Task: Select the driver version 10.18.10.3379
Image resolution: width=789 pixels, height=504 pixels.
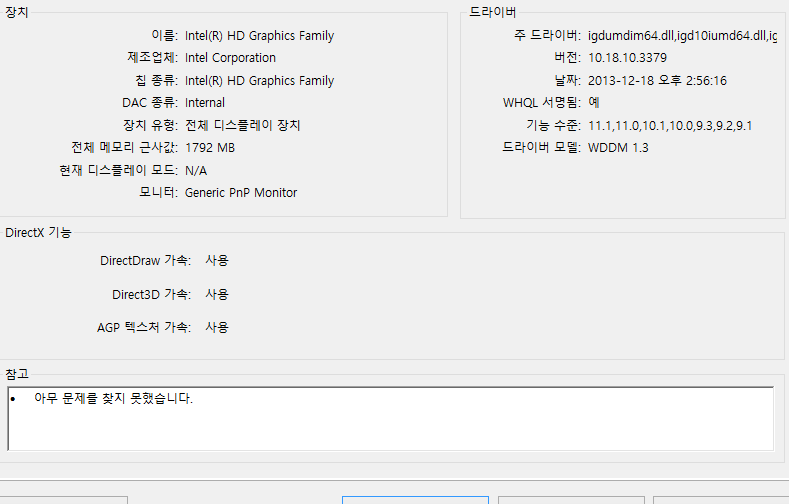Action: pyautogui.click(x=627, y=58)
